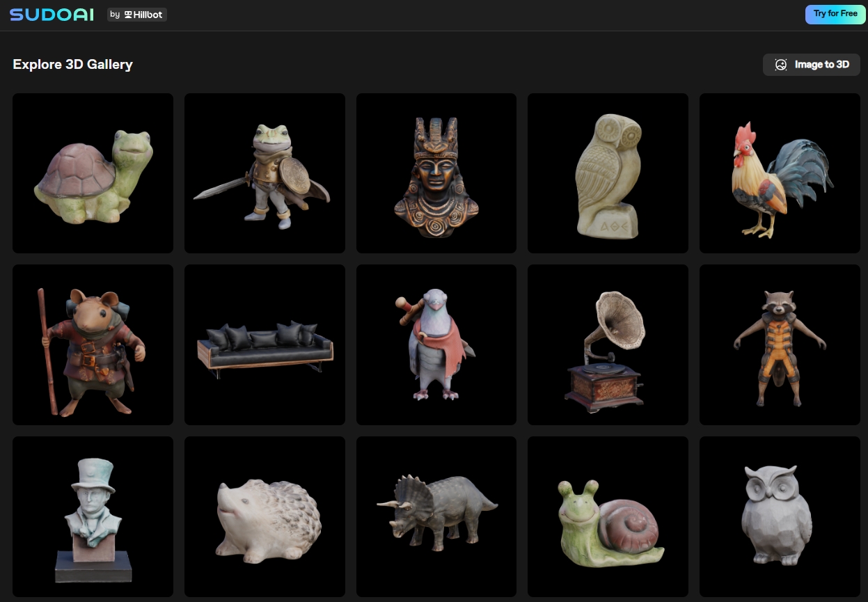Open the top hat gentleman bust
868x602 pixels.
coord(93,516)
